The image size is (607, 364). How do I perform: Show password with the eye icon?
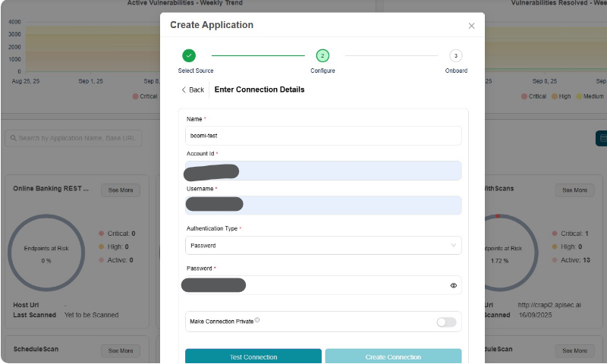(x=453, y=285)
